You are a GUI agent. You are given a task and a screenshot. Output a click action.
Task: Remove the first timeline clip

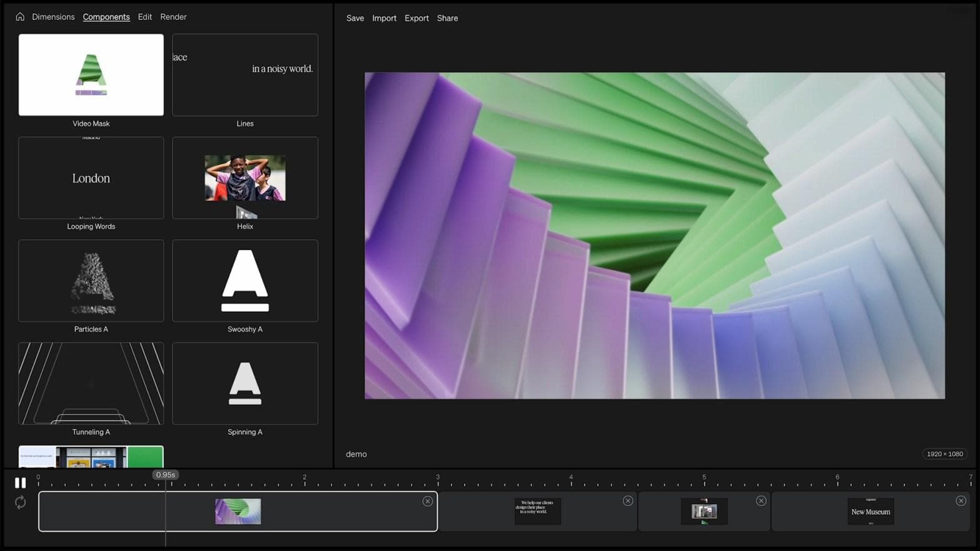coord(427,501)
